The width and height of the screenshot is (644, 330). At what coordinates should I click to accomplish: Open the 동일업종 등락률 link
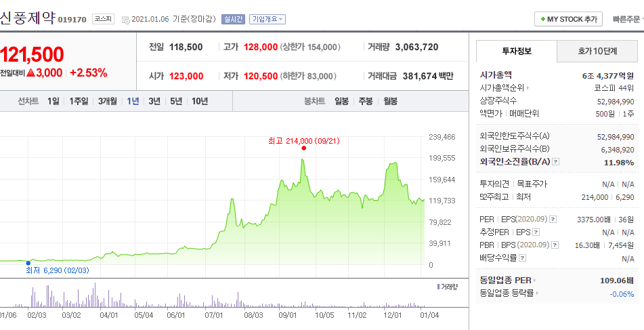(x=509, y=293)
